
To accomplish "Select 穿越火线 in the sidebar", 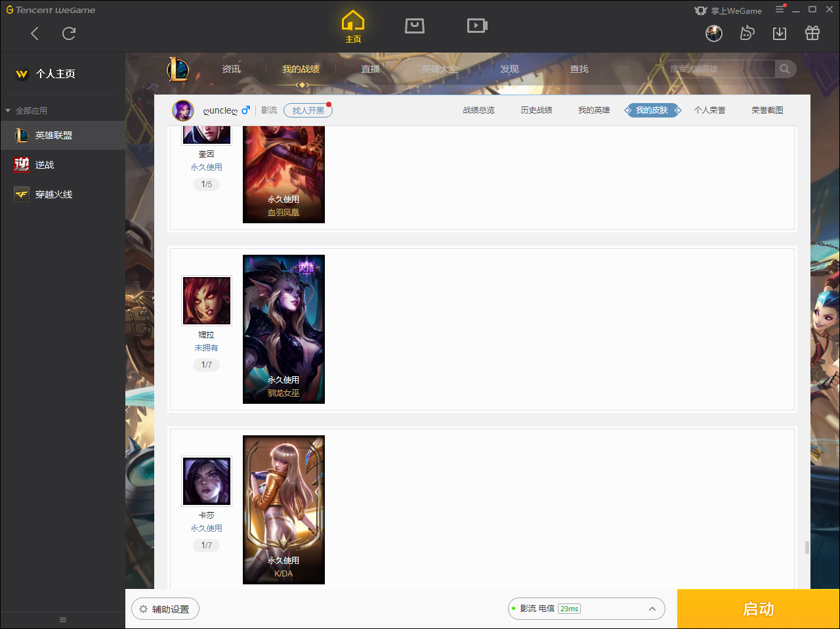I will point(62,194).
